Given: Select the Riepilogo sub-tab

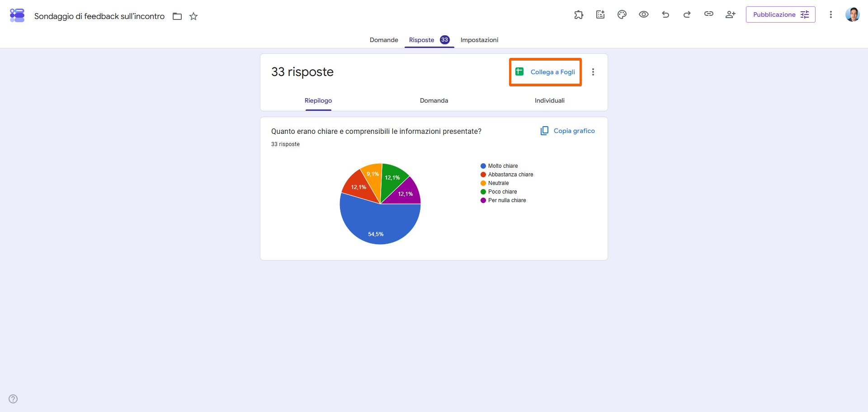Looking at the screenshot, I should tap(318, 100).
